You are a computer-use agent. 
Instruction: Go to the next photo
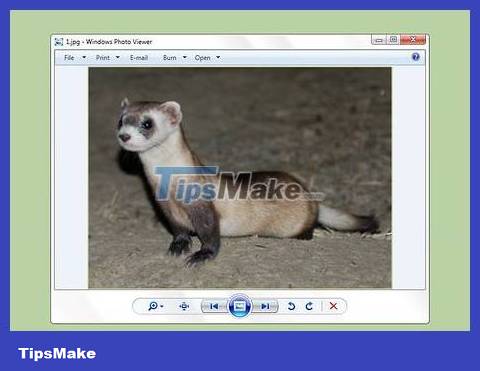point(265,306)
